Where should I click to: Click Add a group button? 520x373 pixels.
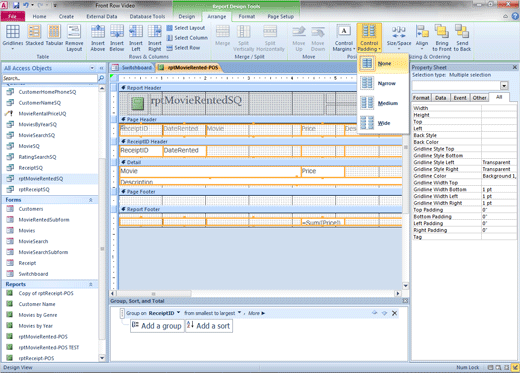[157, 326]
